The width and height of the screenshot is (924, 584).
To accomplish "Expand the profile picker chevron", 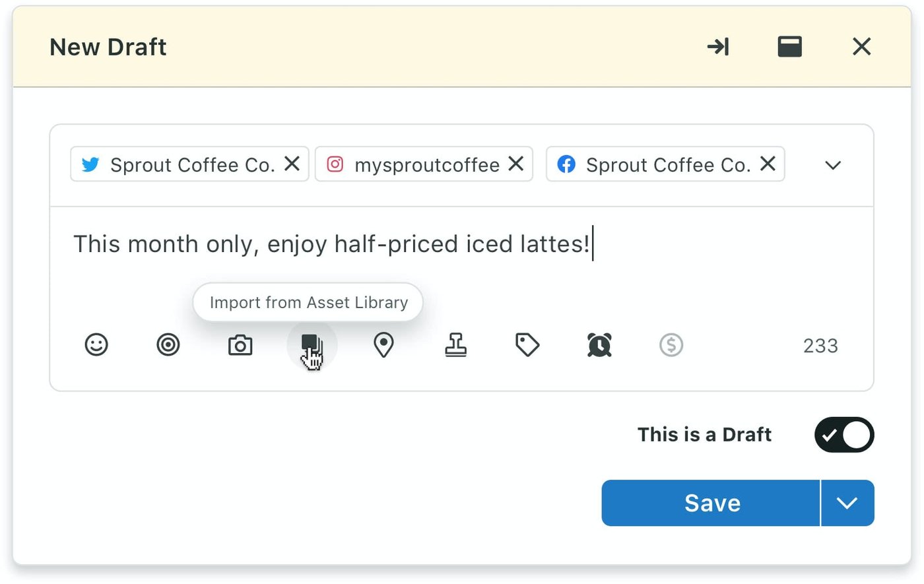I will point(833,165).
